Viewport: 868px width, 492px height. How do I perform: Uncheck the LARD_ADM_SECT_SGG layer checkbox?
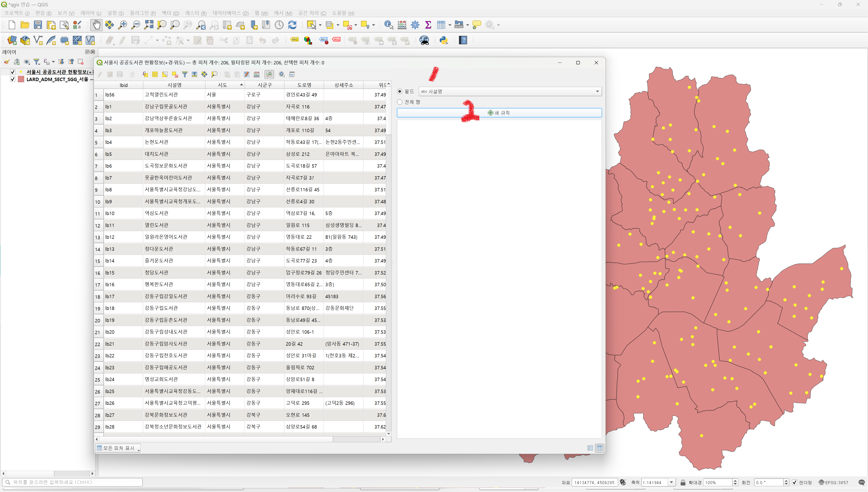pyautogui.click(x=12, y=79)
